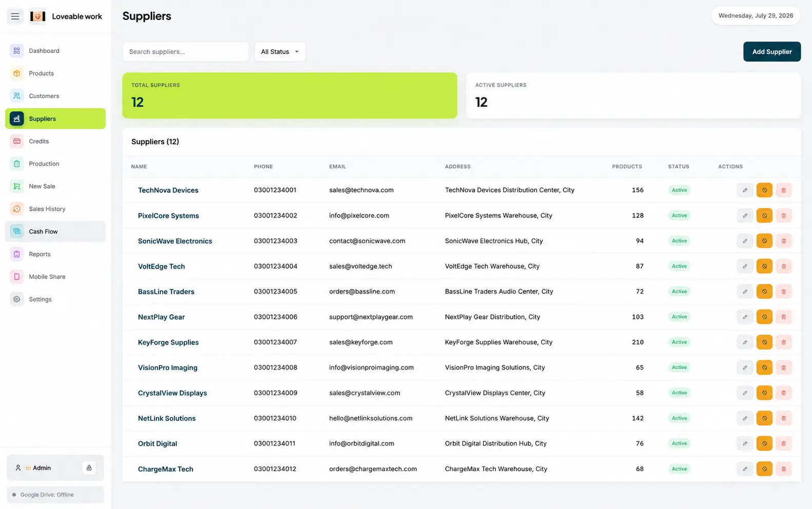Image resolution: width=812 pixels, height=509 pixels.
Task: Click email hello@netlinksolutions.com
Action: point(371,418)
